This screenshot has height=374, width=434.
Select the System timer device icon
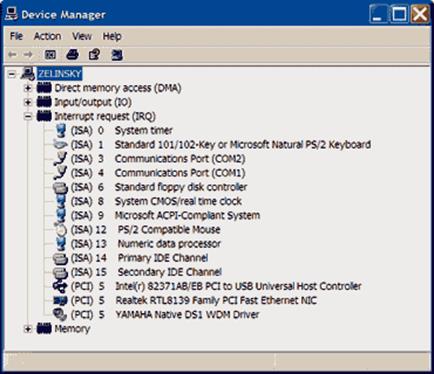(61, 130)
